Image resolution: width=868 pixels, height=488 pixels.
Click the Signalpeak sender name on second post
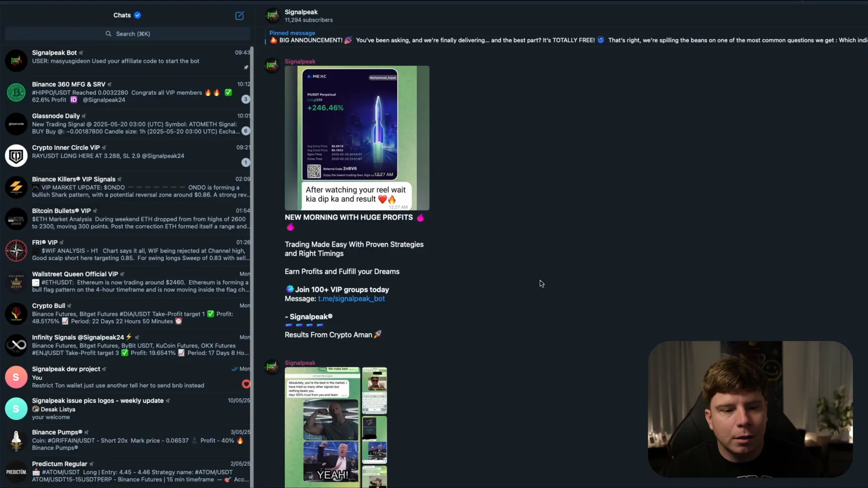coord(300,363)
